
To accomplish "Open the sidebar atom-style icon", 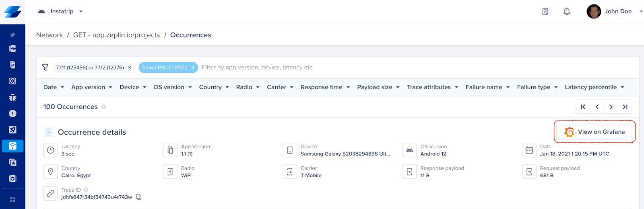I will point(12,81).
